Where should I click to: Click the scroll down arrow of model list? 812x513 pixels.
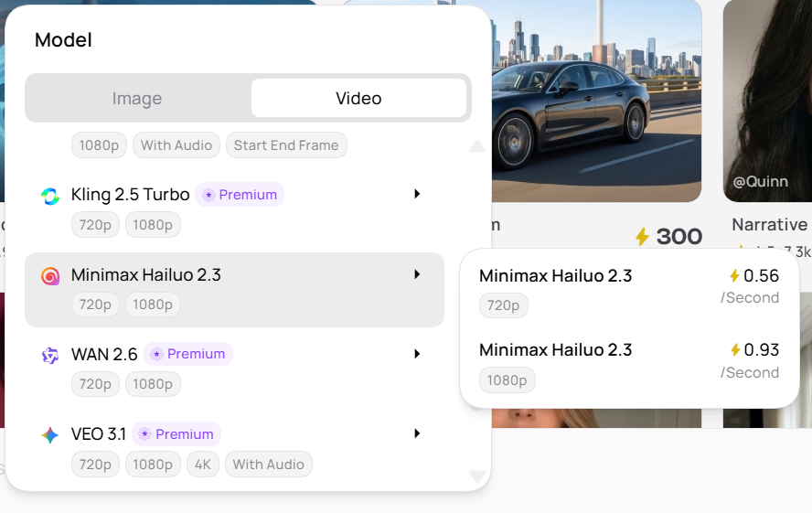tap(477, 476)
